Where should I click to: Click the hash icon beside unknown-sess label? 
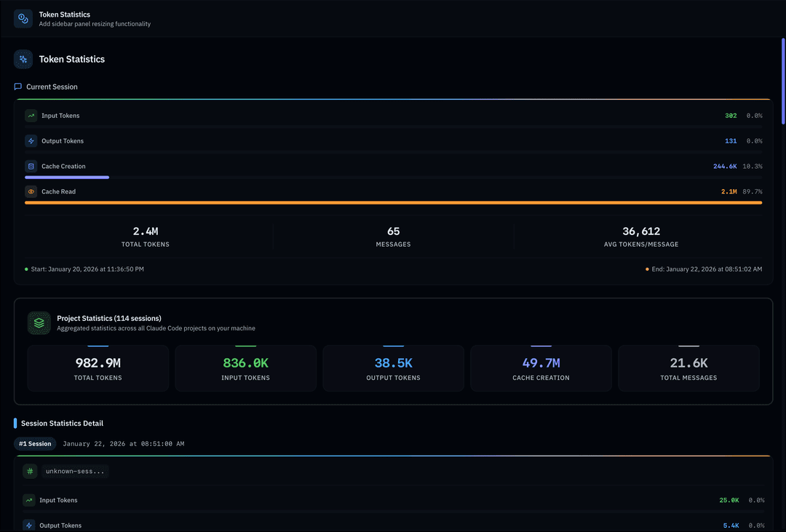coord(30,472)
